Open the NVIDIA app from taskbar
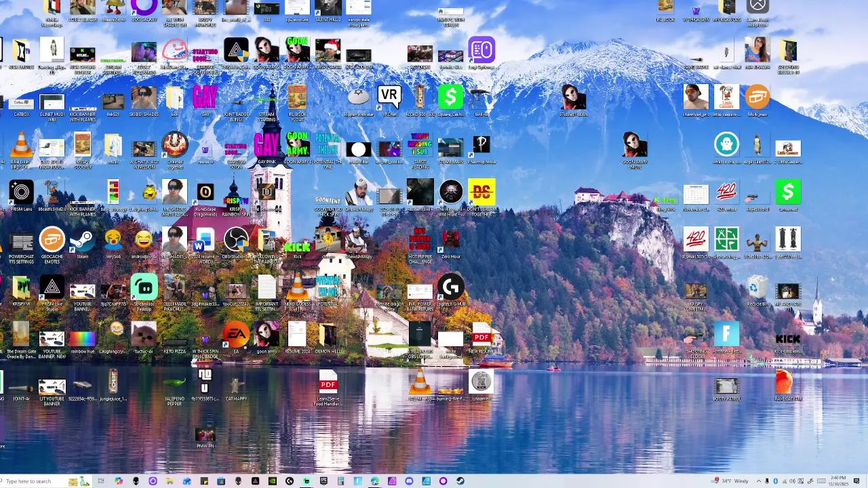868x488 pixels. (272, 481)
